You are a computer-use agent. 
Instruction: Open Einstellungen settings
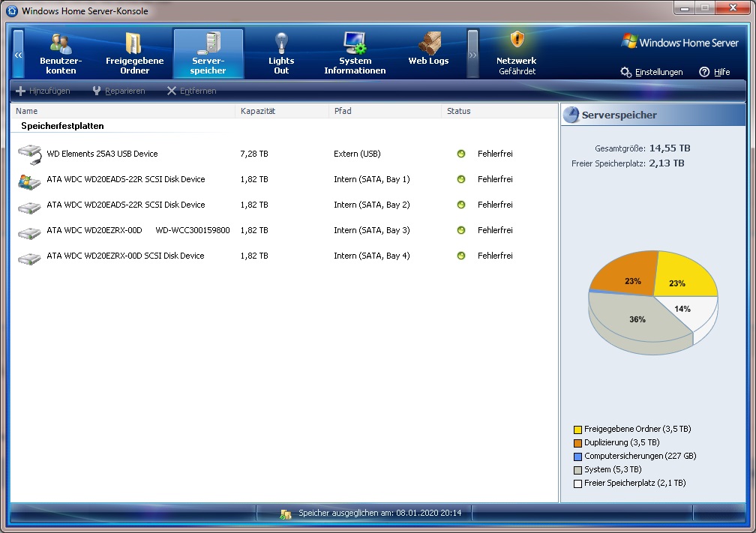tap(658, 72)
